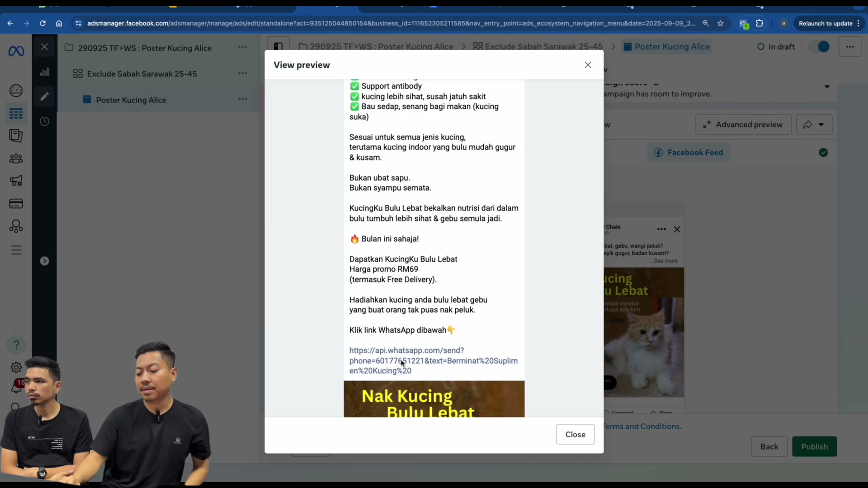Click the Poster Kucing Alice breadcrumb
The image size is (868, 488).
[x=667, y=47]
